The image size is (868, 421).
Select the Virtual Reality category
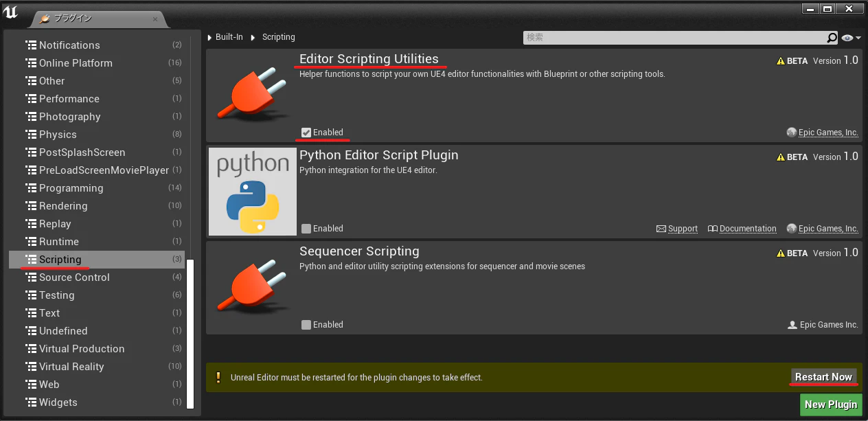[97, 367]
